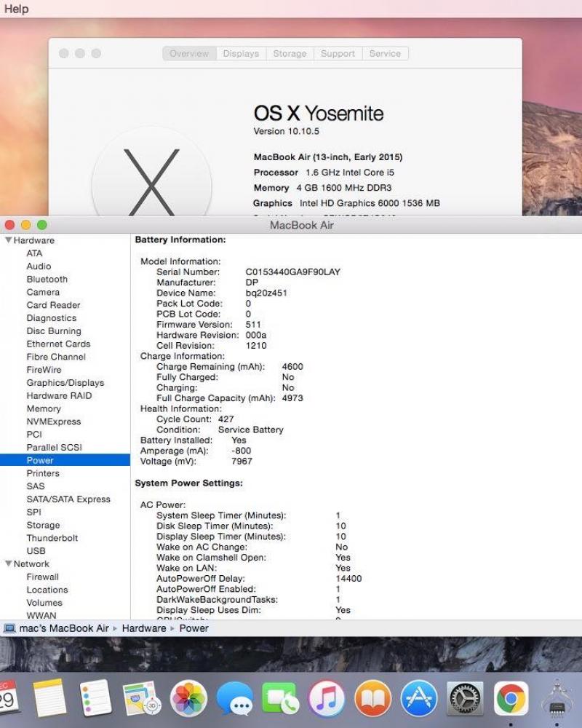582x728 pixels.
Task: Open Service tab in About This Mac
Action: click(386, 53)
